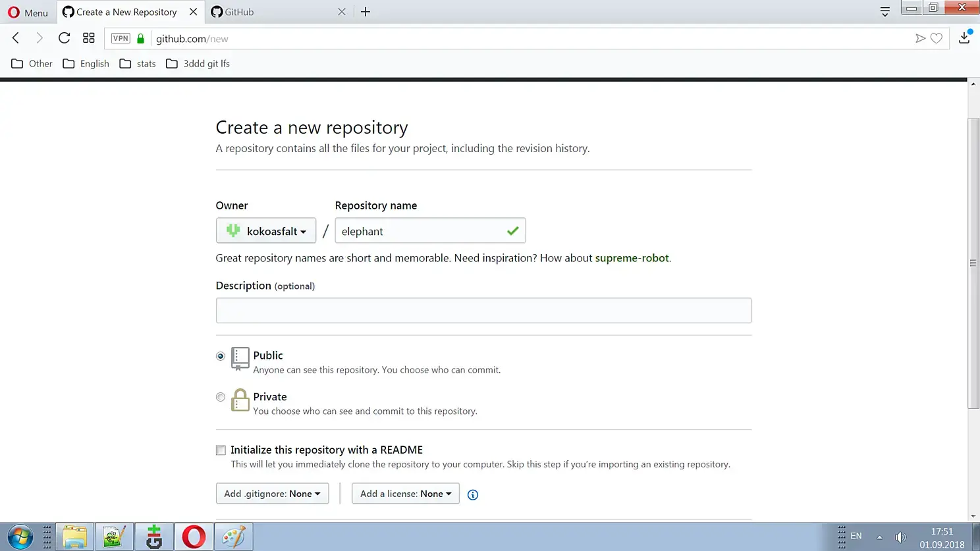Click the Public repository book icon
Image resolution: width=980 pixels, height=551 pixels.
click(x=240, y=359)
